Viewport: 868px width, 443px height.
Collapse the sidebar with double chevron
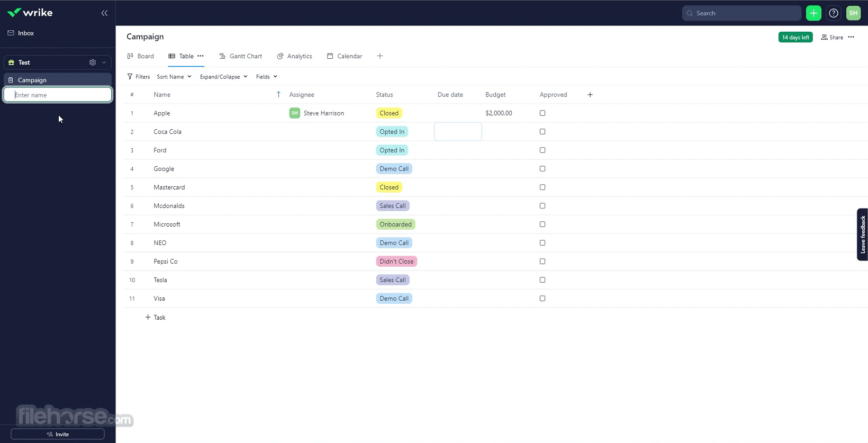point(104,13)
